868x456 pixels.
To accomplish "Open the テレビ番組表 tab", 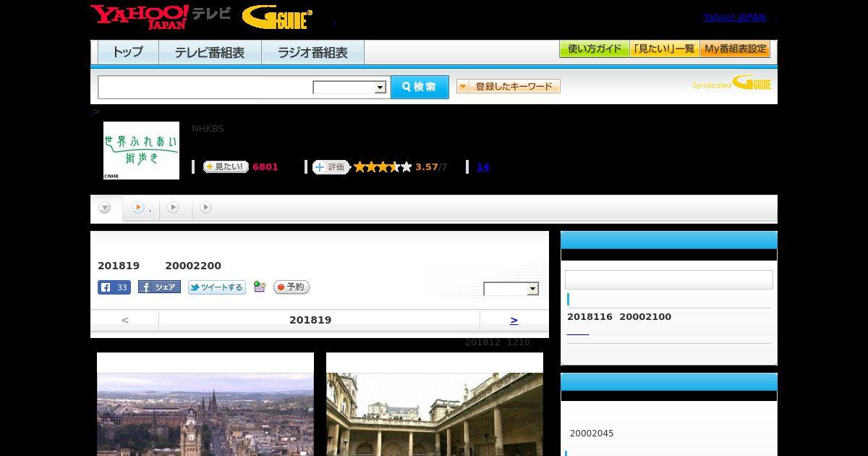I will click(x=210, y=52).
